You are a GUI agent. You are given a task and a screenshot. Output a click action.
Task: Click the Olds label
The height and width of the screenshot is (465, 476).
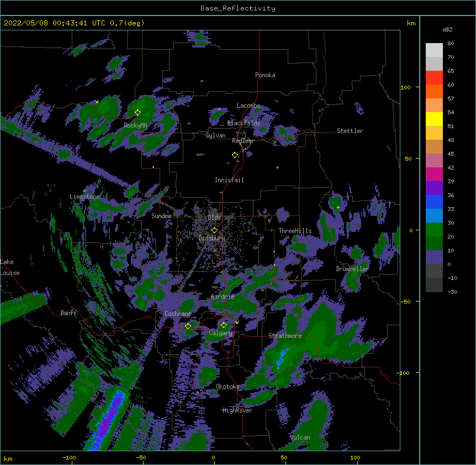214,218
